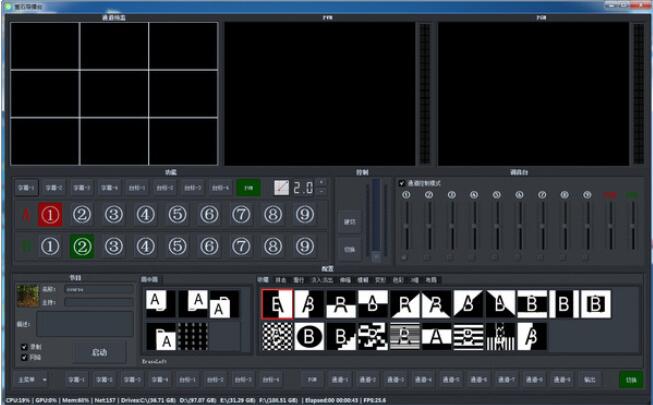Decrease the transition duration with down arrow
The height and width of the screenshot is (405, 653).
tap(320, 191)
